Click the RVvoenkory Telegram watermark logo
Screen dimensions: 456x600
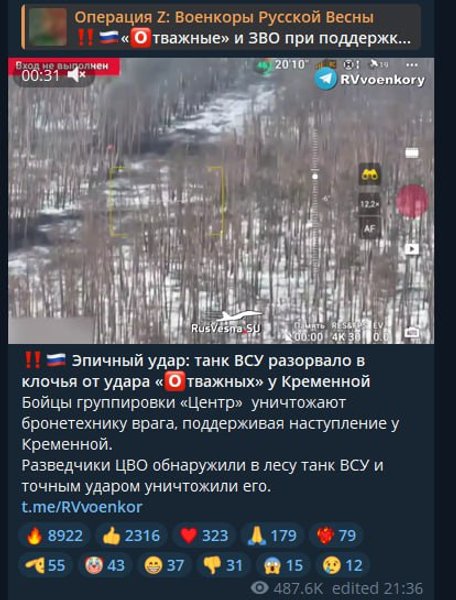pos(325,79)
